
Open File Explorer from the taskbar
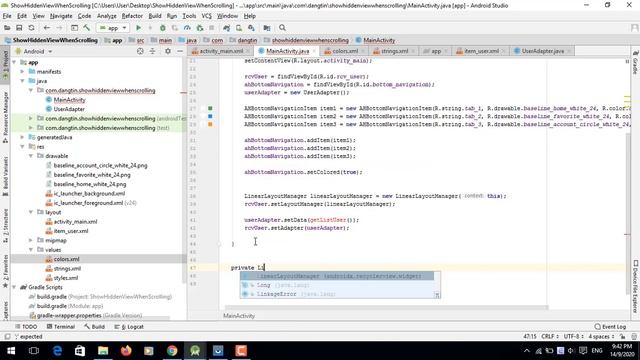pyautogui.click(x=103, y=351)
